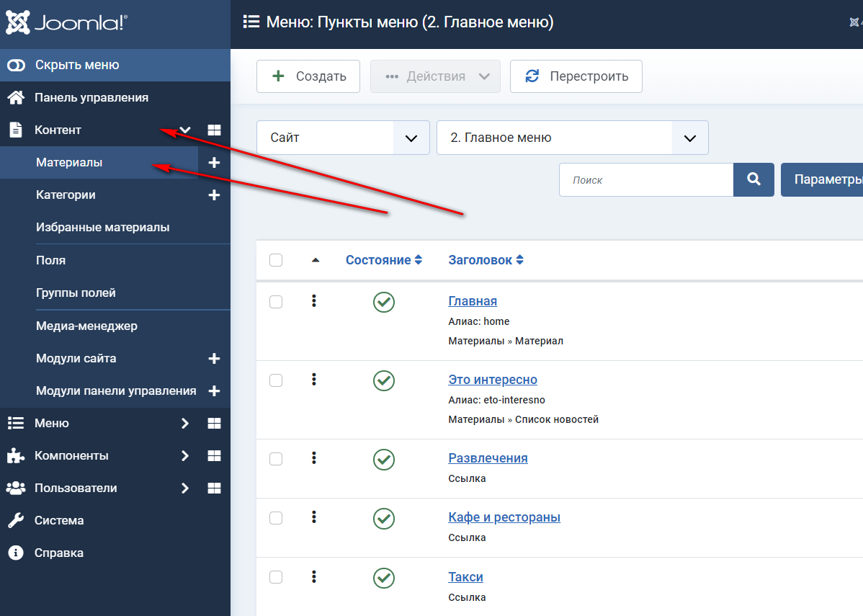
Task: Click dashboard grid icon beside Пользователи
Action: (x=214, y=488)
